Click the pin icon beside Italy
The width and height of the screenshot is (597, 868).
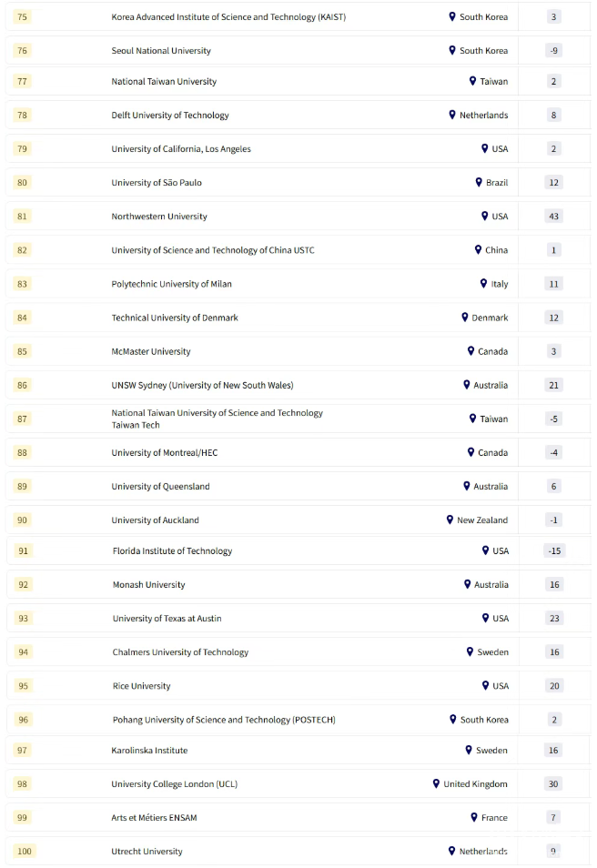click(x=483, y=283)
